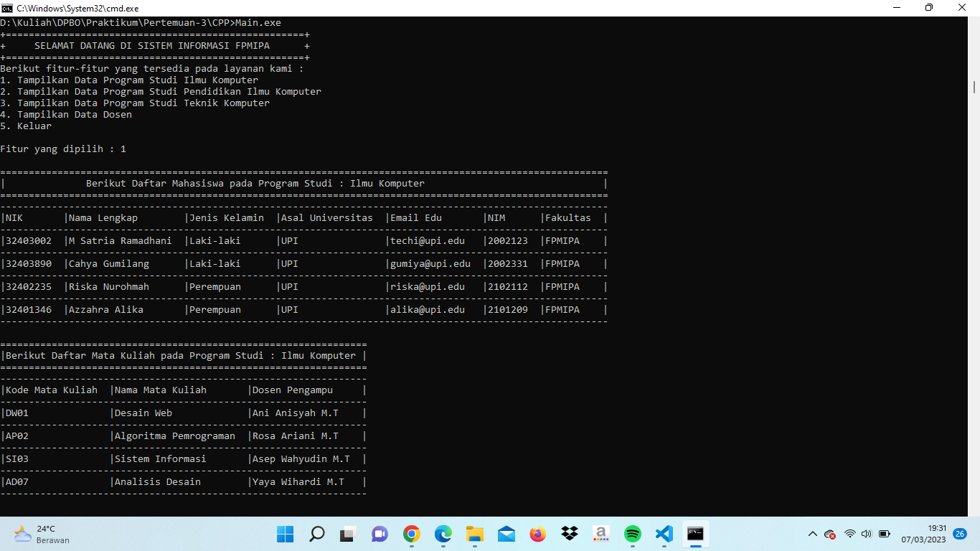Open Spotify
980x551 pixels.
click(x=632, y=534)
